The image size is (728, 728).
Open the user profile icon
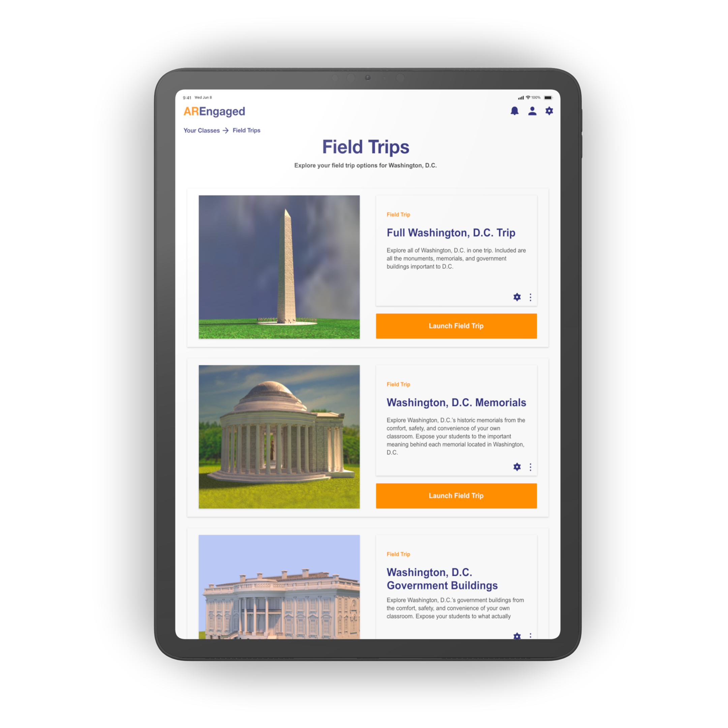point(533,111)
